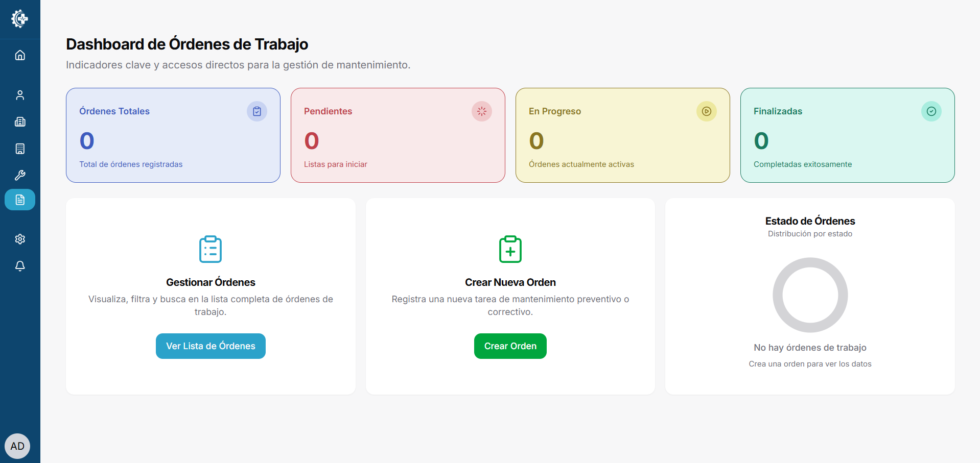980x463 pixels.
Task: Click the AD user avatar
Action: (x=17, y=446)
